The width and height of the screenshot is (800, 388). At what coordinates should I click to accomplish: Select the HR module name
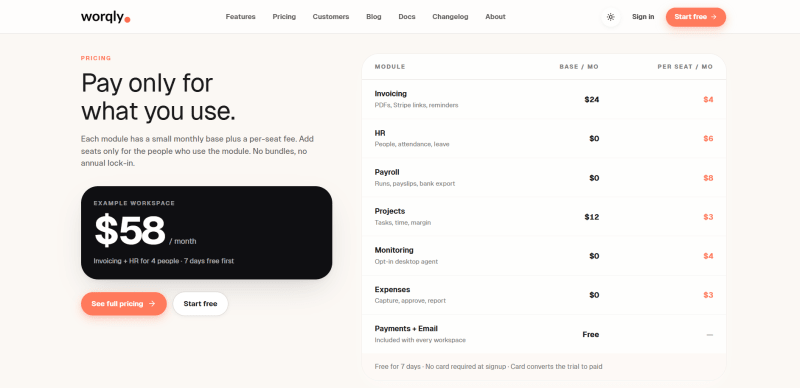pos(380,133)
